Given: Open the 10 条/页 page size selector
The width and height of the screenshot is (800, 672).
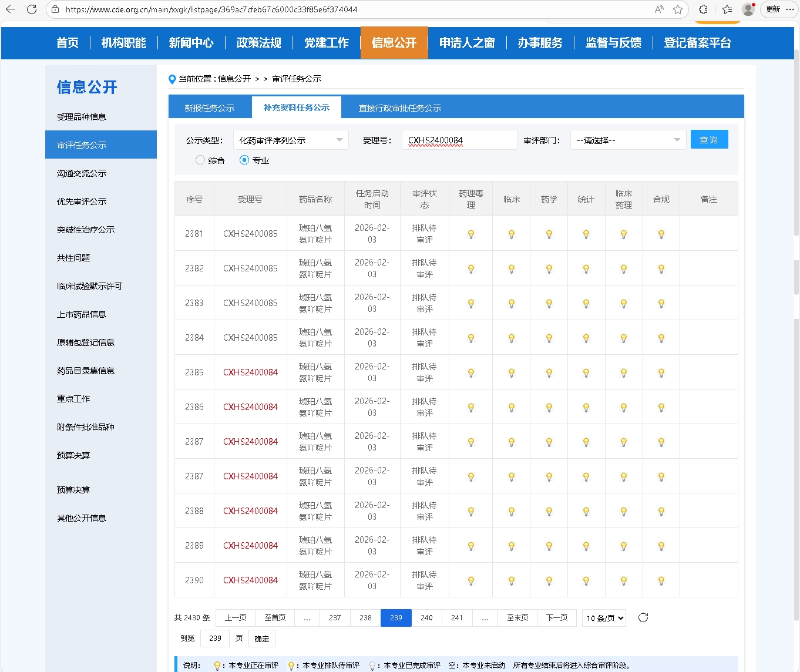Looking at the screenshot, I should [x=604, y=618].
